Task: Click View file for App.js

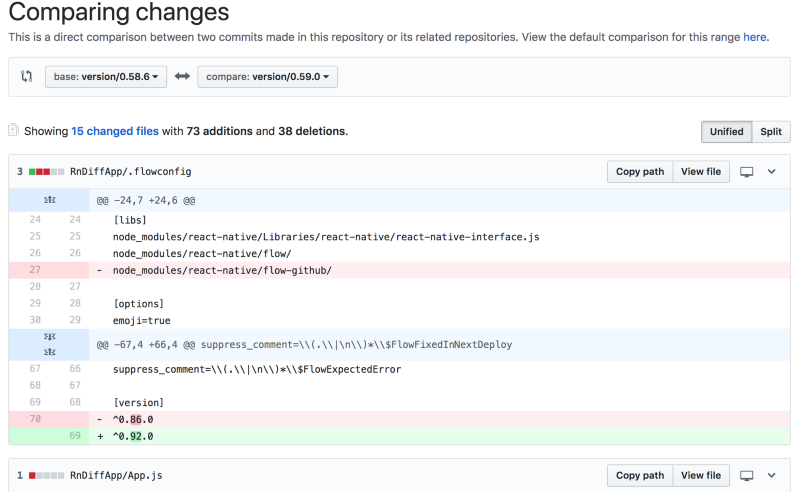Action: coord(700,476)
